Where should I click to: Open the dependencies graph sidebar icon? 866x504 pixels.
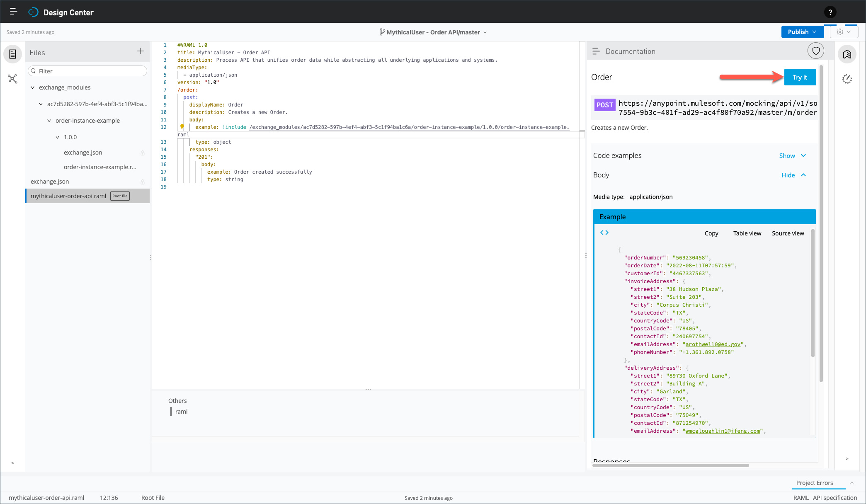(x=13, y=79)
